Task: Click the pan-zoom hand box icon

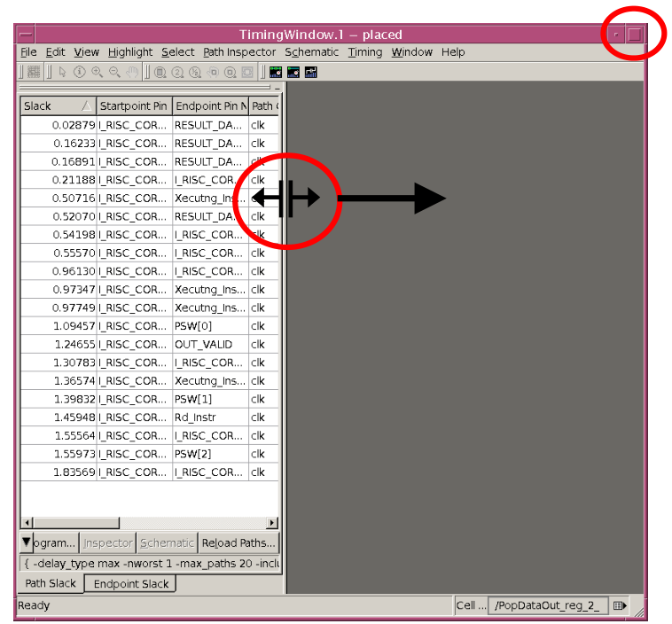Action: [213, 73]
